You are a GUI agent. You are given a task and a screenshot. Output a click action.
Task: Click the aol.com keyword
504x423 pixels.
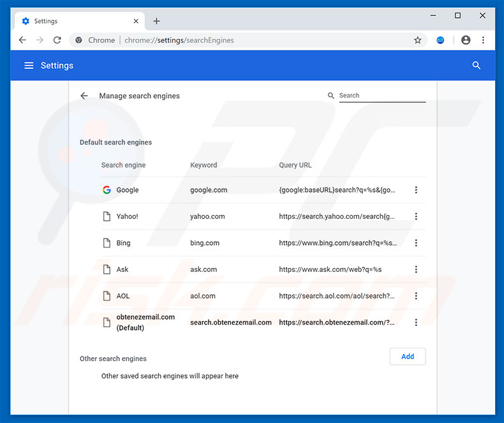203,296
